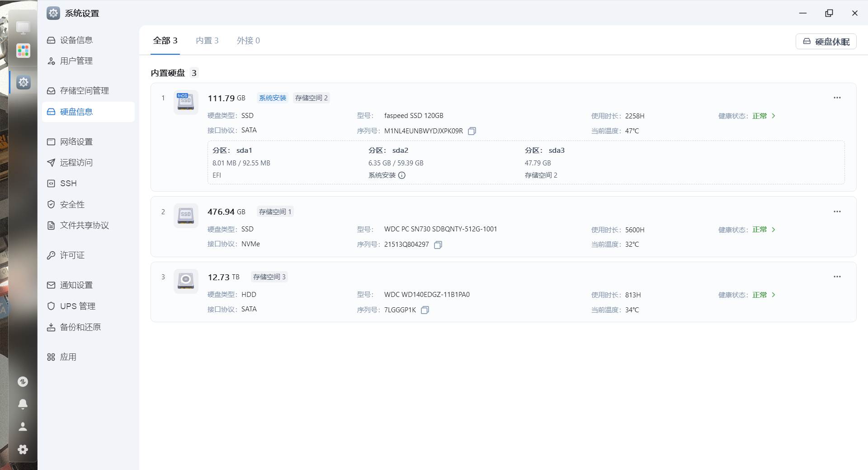Click the 存储空间 3 tag on disk 3

pos(269,277)
